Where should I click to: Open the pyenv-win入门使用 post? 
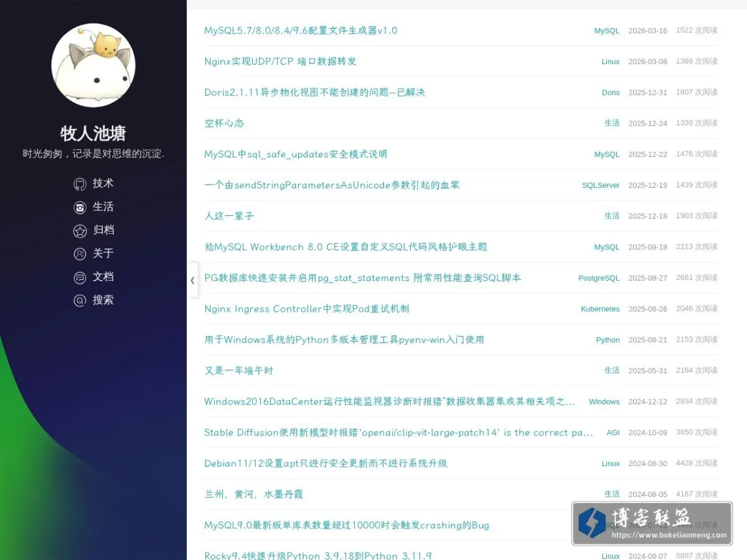(344, 340)
